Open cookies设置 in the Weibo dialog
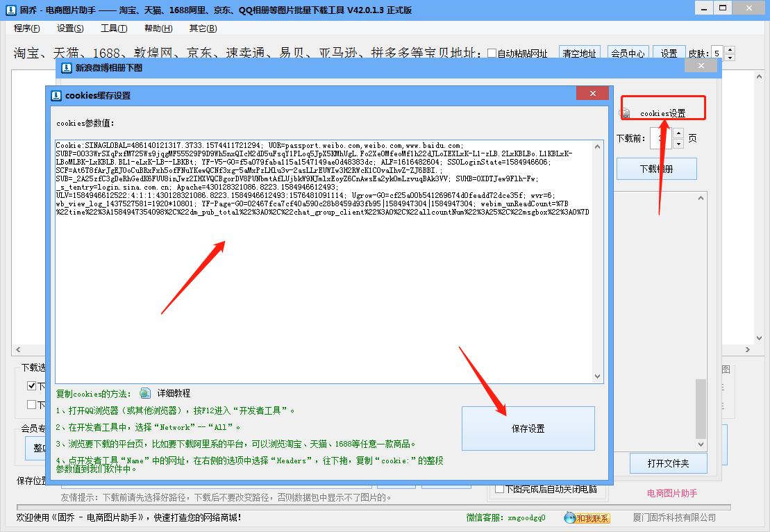 [x=662, y=113]
